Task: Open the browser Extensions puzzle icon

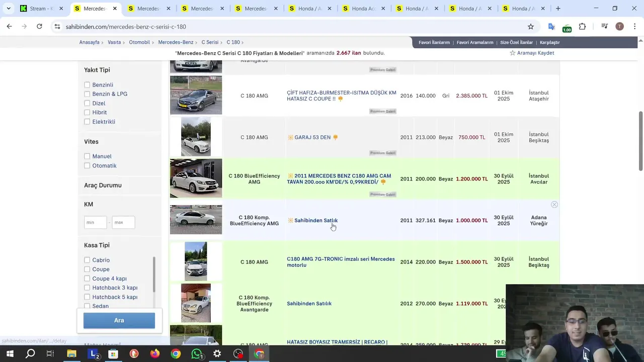Action: (582, 27)
